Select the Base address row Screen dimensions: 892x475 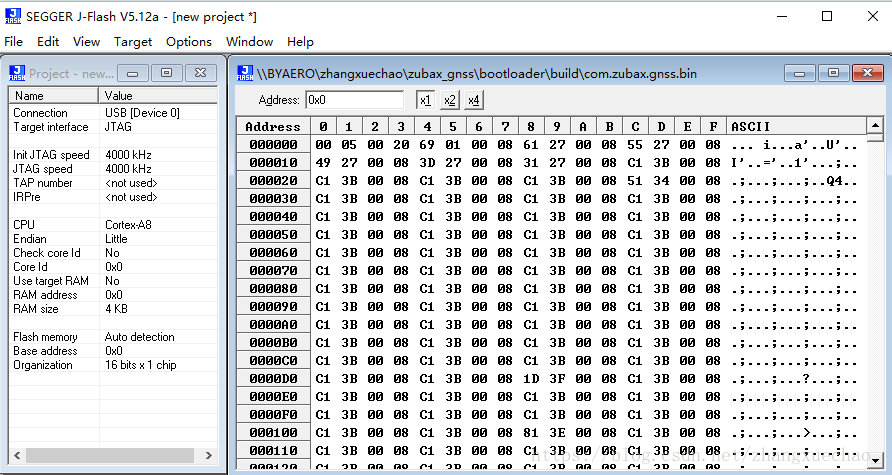tap(113, 351)
